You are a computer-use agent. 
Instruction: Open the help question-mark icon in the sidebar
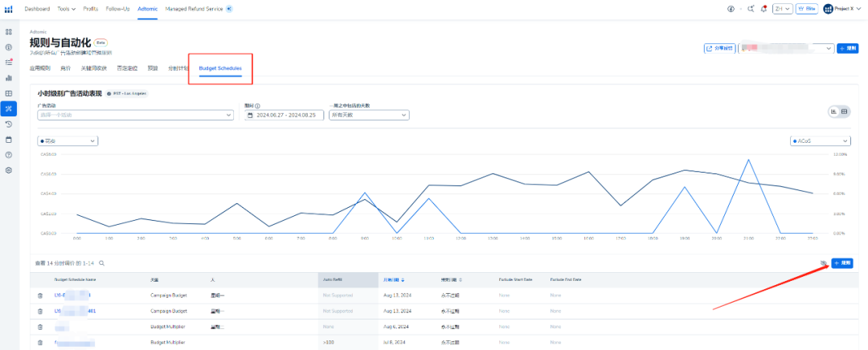[x=9, y=155]
